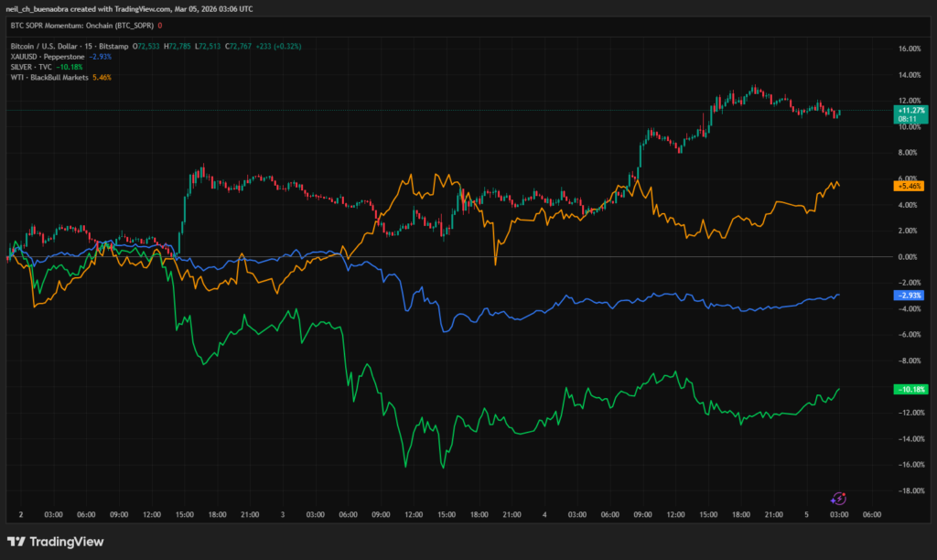937x560 pixels.
Task: Click the 06:00 label at the time axis end
Action: 871,515
